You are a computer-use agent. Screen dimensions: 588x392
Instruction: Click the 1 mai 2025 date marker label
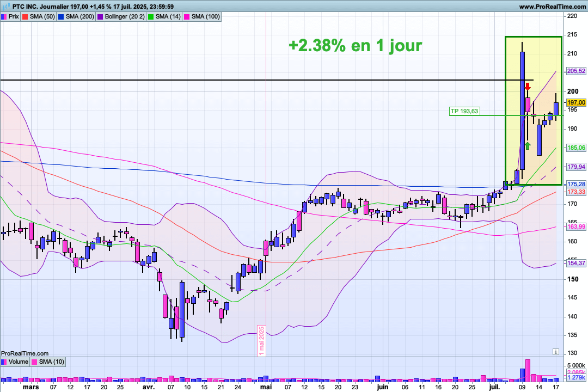261,341
